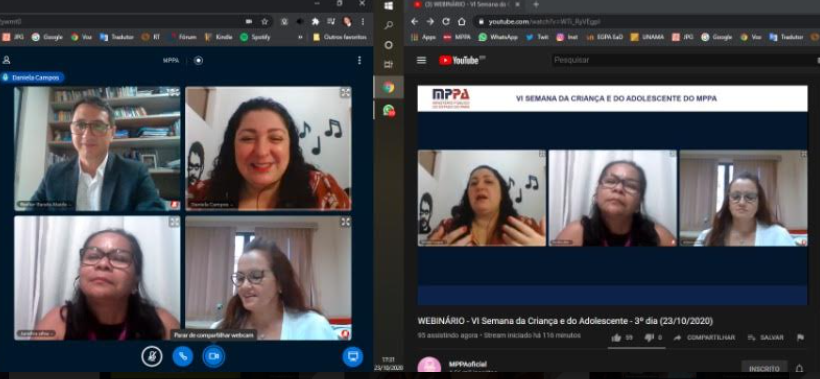Go back in the YouTube window
820x379 pixels.
(415, 22)
